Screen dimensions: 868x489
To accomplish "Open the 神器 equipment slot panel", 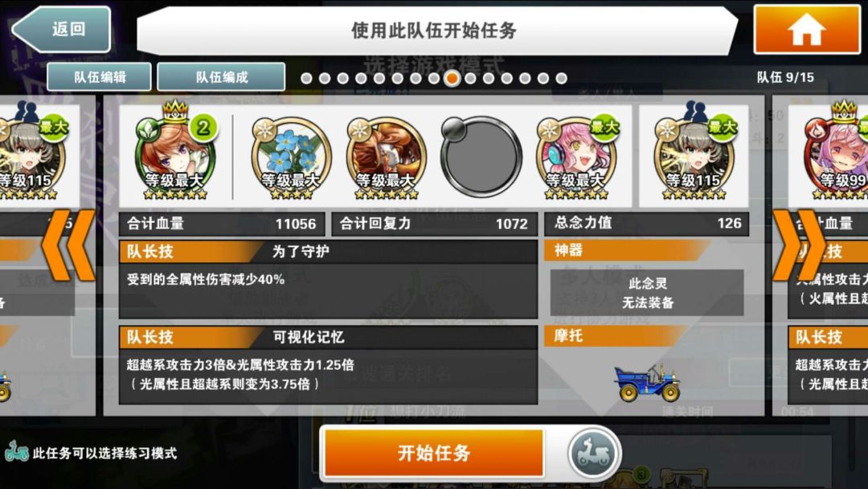I will [x=646, y=294].
